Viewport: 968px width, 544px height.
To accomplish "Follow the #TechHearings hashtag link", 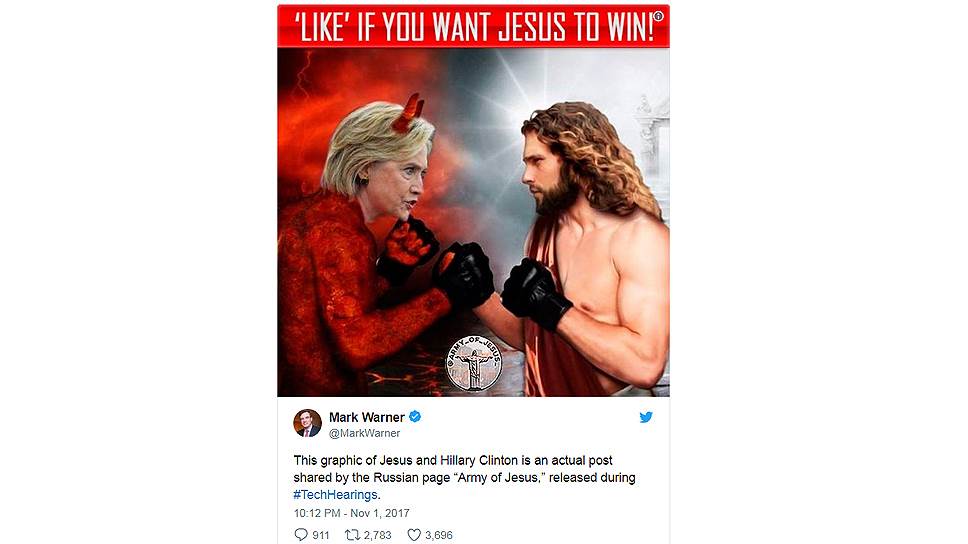I will pyautogui.click(x=335, y=495).
